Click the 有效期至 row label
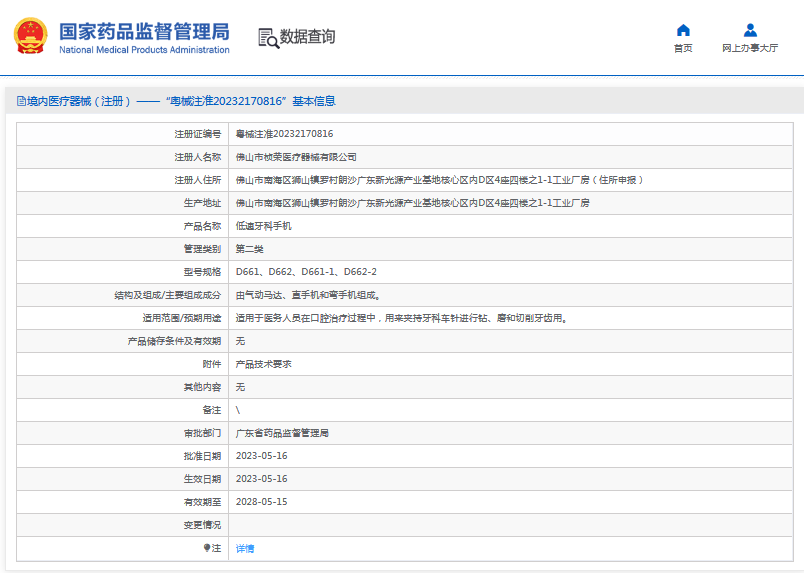The height and width of the screenshot is (573, 804). [x=202, y=502]
